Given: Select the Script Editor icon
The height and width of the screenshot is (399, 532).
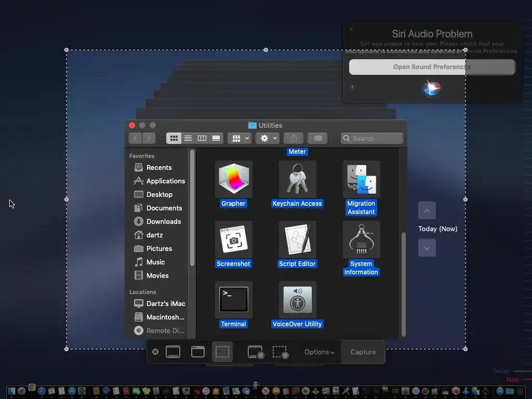Looking at the screenshot, I should point(297,240).
